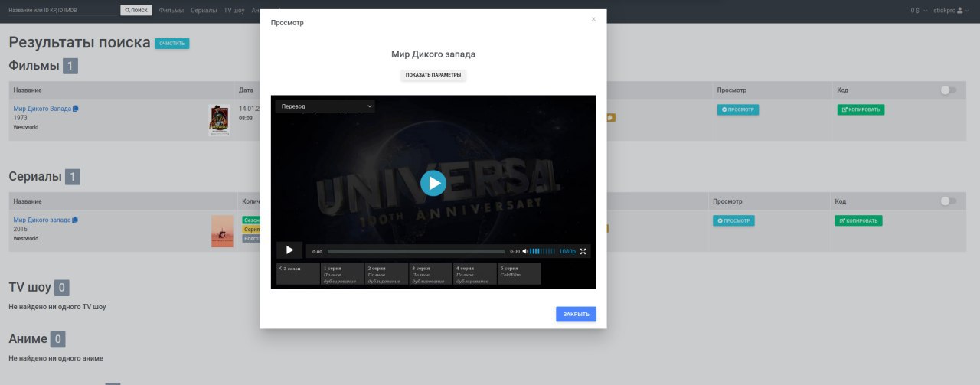Open the 0 $ balance dropdown
Screen dimensions: 980x385
[x=919, y=11]
